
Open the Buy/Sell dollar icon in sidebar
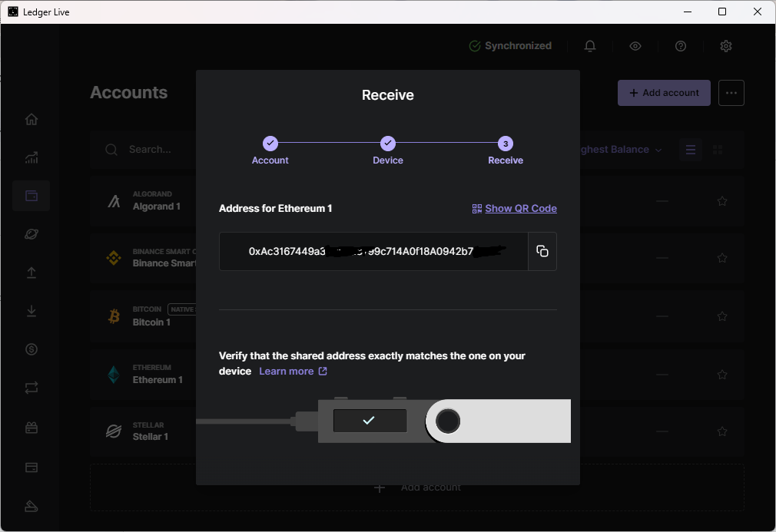tap(32, 349)
